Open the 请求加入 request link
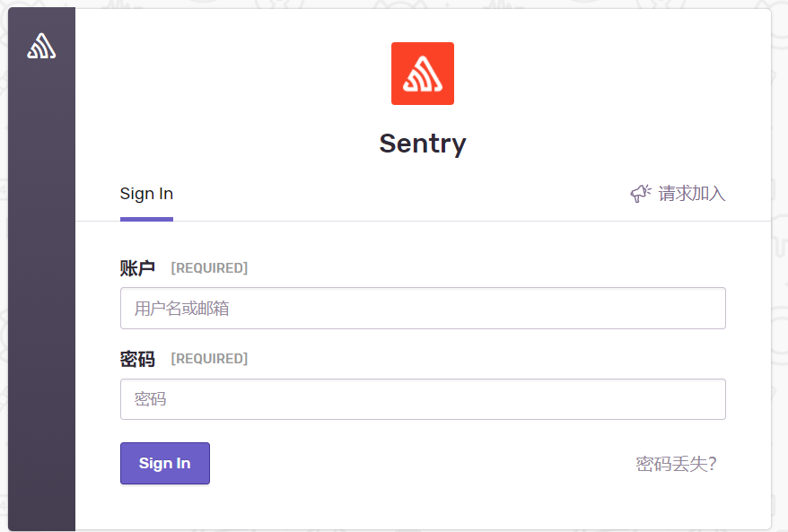788x532 pixels. click(x=691, y=193)
